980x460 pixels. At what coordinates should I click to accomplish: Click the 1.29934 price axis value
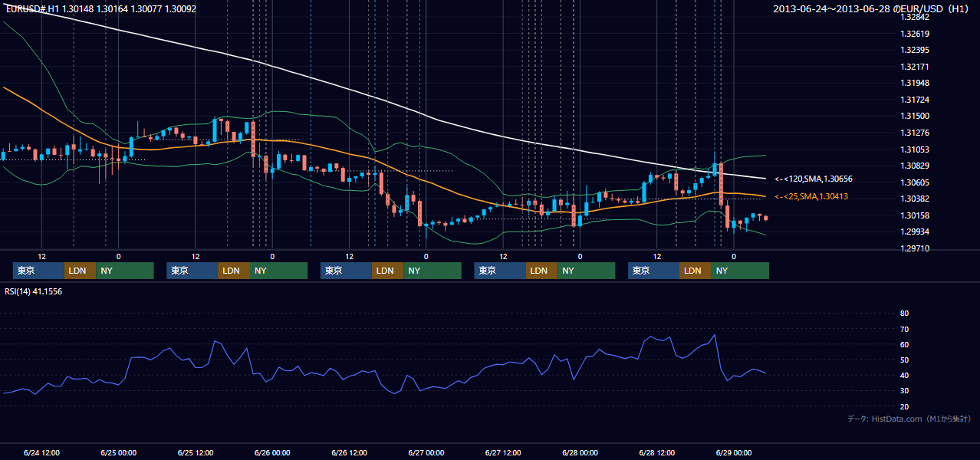tap(916, 232)
